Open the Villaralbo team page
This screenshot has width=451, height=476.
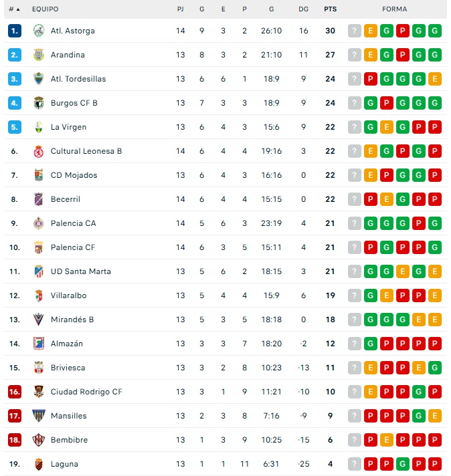[x=68, y=295]
